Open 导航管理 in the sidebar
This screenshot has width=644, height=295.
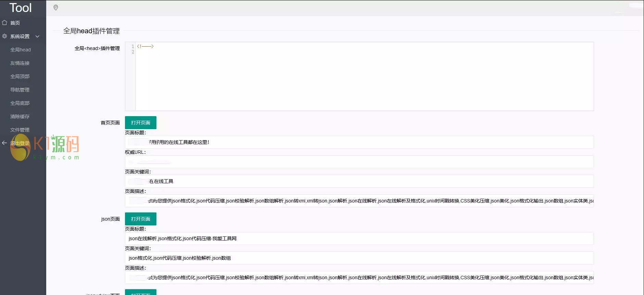coord(20,90)
